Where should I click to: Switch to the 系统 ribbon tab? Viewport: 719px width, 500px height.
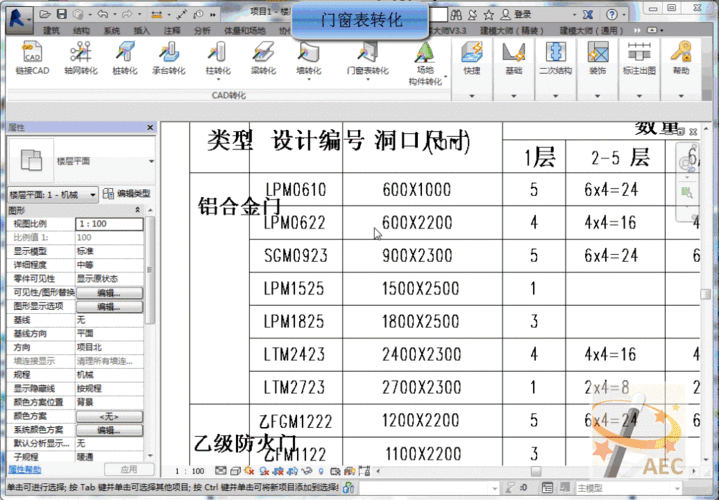pyautogui.click(x=111, y=31)
